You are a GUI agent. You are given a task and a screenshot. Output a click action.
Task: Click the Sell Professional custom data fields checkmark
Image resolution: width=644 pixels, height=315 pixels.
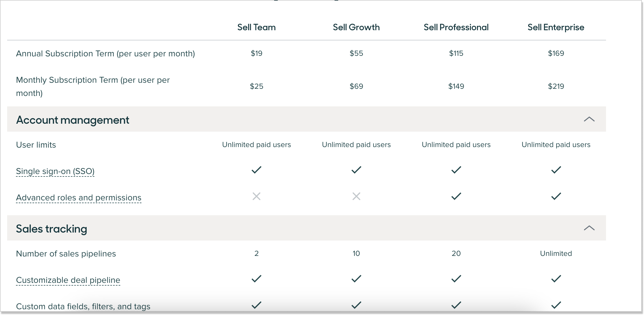[456, 305]
